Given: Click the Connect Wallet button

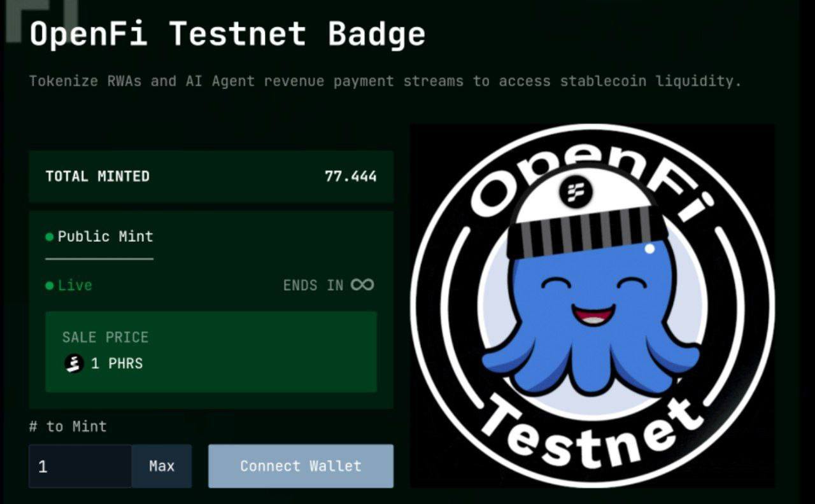Looking at the screenshot, I should [x=301, y=466].
